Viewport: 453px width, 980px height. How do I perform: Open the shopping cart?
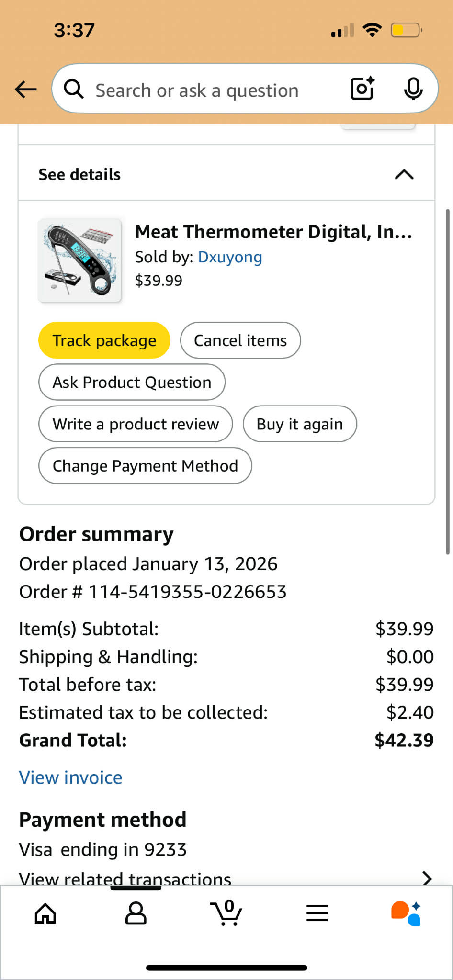[x=226, y=912]
